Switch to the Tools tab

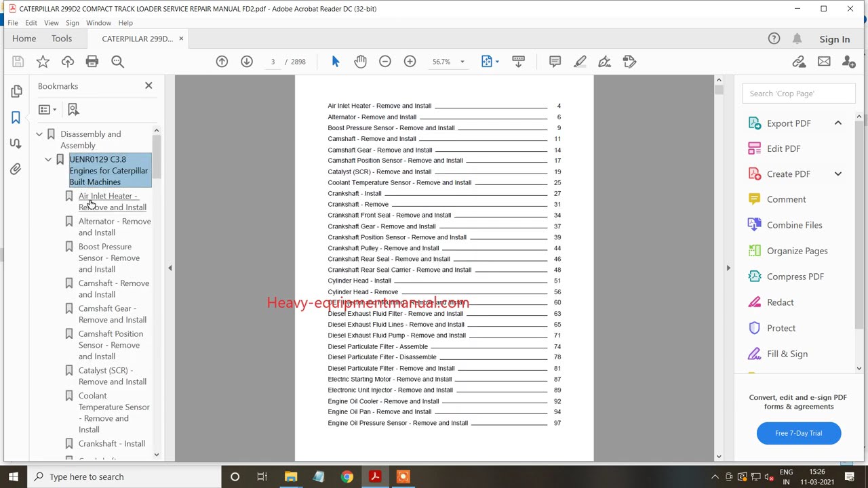(61, 39)
